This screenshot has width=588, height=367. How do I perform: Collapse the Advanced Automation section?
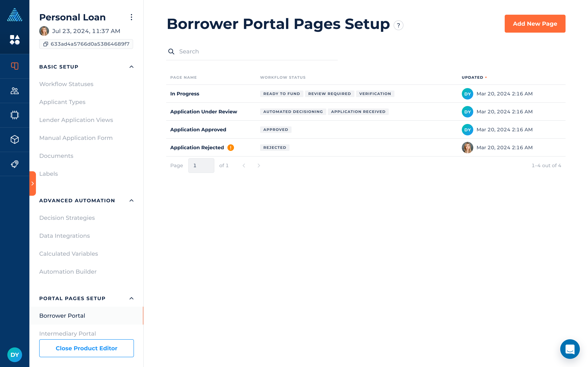131,200
